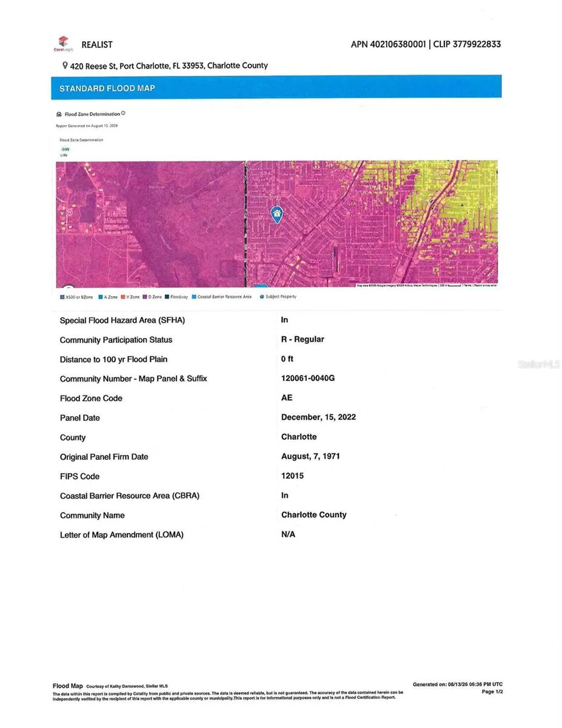This screenshot has height=728, width=562.
Task: Click the County label
Action: tap(73, 437)
